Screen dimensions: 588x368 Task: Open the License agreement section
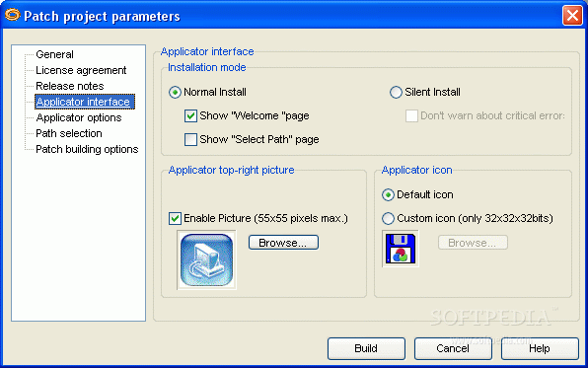click(x=81, y=70)
